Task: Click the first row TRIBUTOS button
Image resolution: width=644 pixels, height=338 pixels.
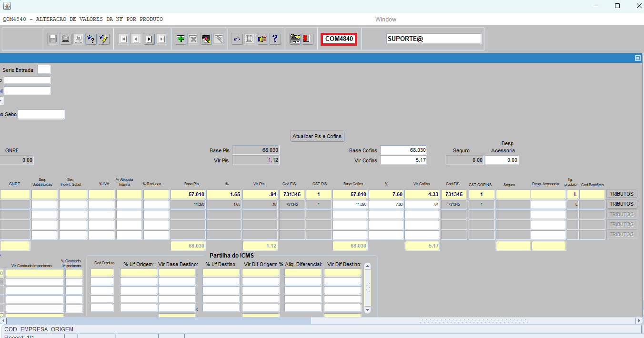Action: (x=622, y=194)
